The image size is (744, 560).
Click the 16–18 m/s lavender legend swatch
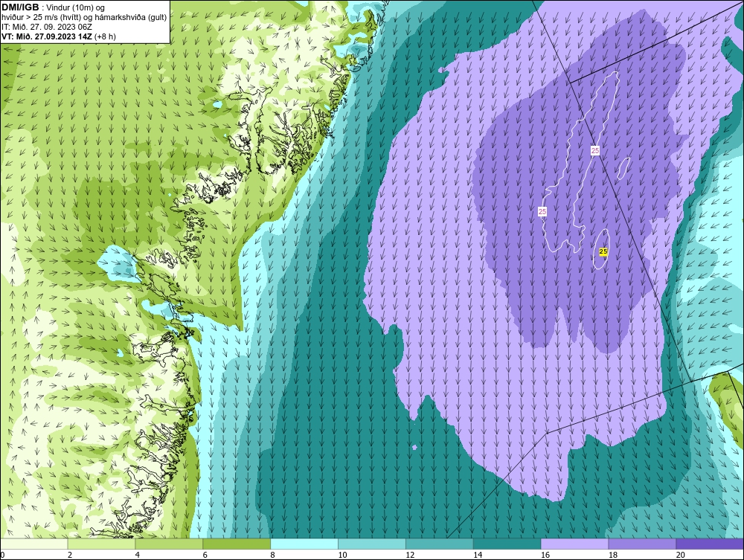point(574,544)
